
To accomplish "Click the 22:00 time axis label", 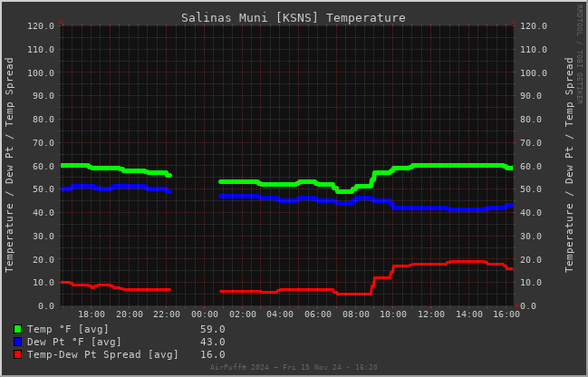I will [x=167, y=314].
